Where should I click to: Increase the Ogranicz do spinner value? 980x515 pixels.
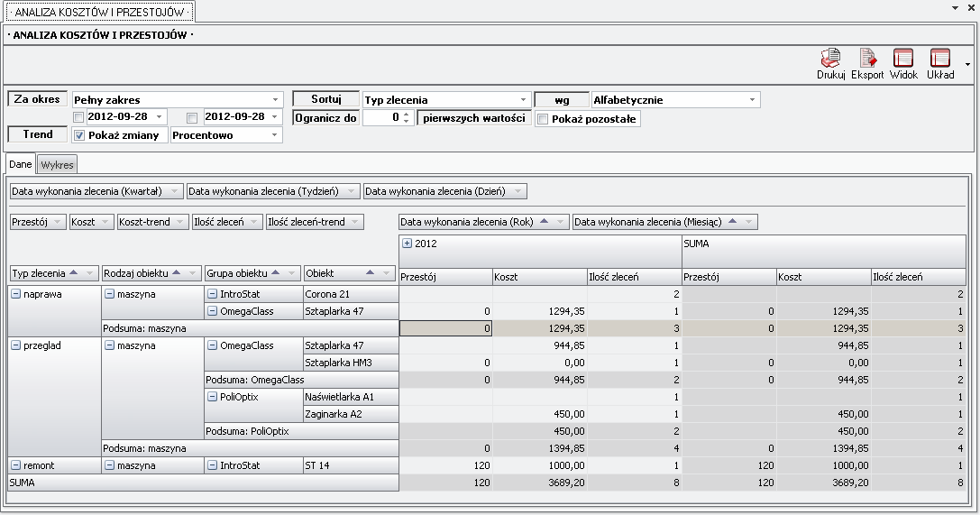pyautogui.click(x=407, y=114)
